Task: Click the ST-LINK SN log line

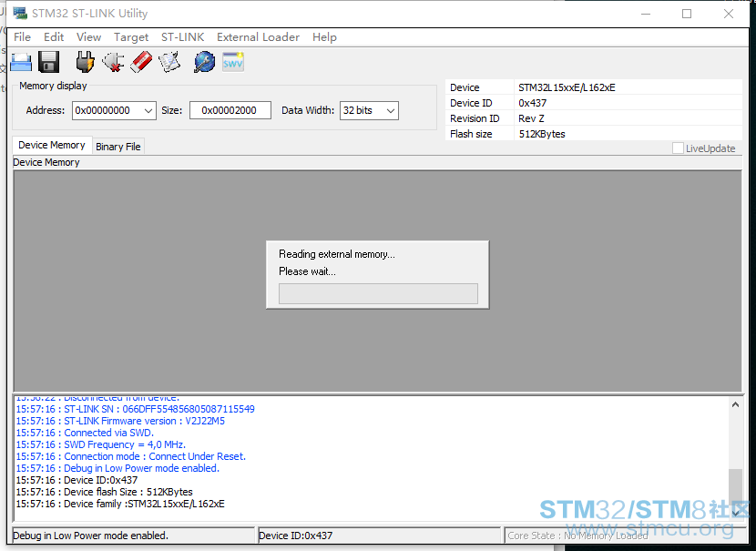Action: tap(135, 409)
